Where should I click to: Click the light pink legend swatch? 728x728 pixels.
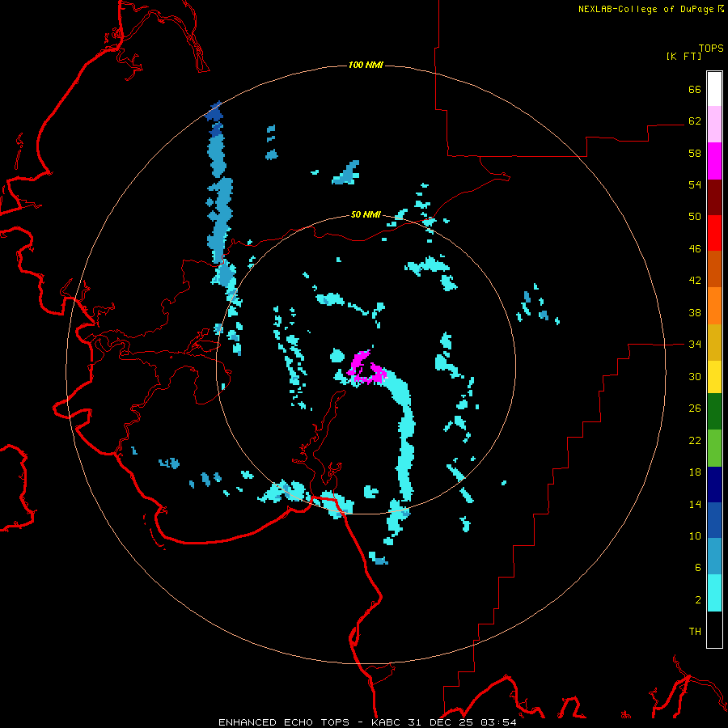(714, 125)
